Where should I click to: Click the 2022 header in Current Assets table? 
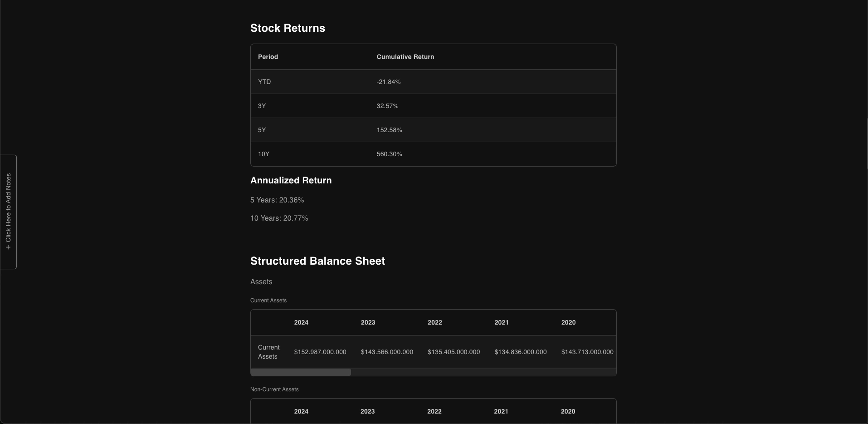[434, 322]
